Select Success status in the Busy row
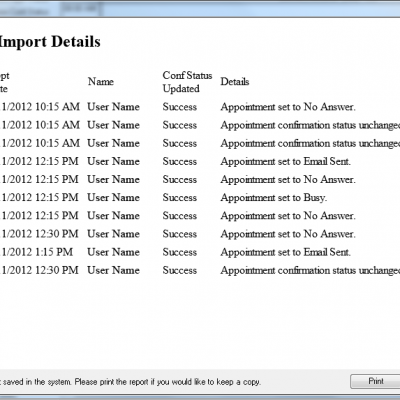 coord(180,198)
